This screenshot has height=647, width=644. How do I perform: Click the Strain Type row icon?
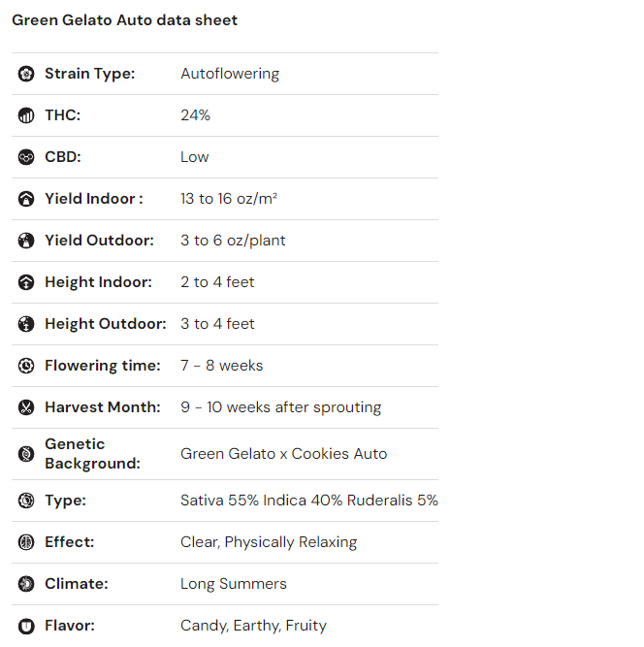pos(26,74)
